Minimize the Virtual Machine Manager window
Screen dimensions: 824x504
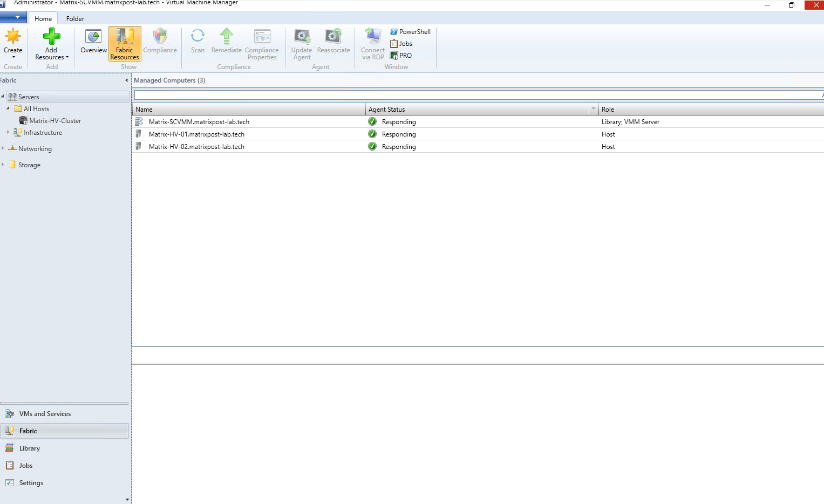767,5
